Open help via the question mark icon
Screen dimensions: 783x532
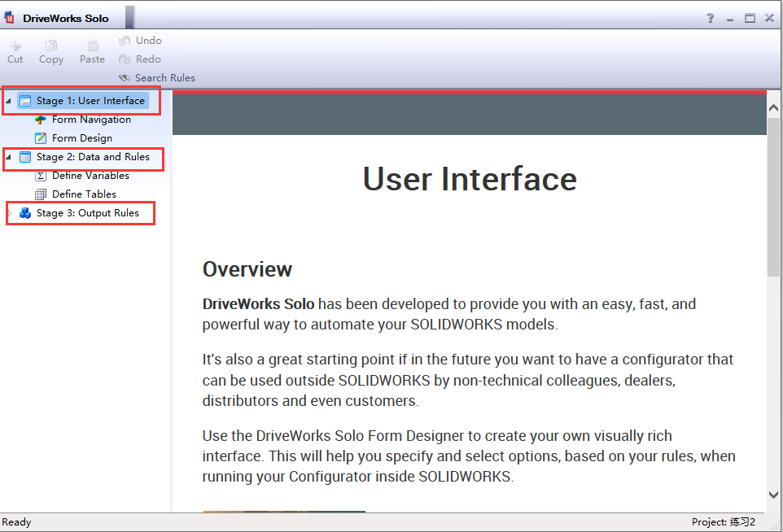pyautogui.click(x=710, y=19)
